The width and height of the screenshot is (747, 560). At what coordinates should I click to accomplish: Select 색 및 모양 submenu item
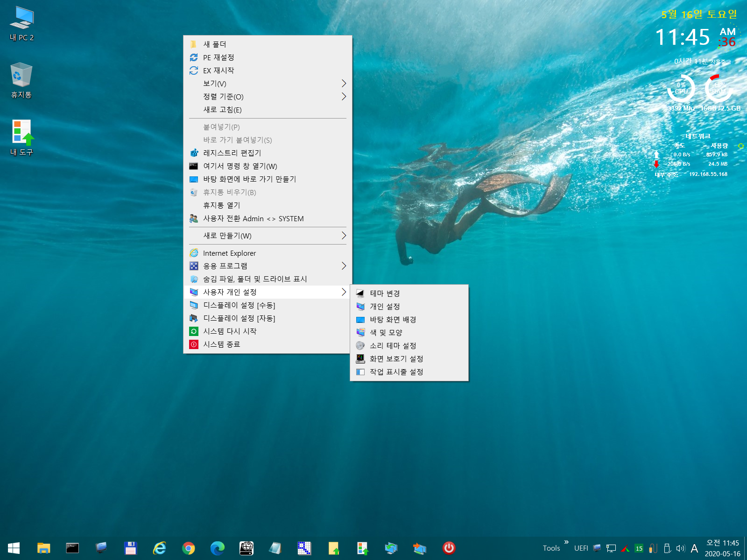click(409, 333)
